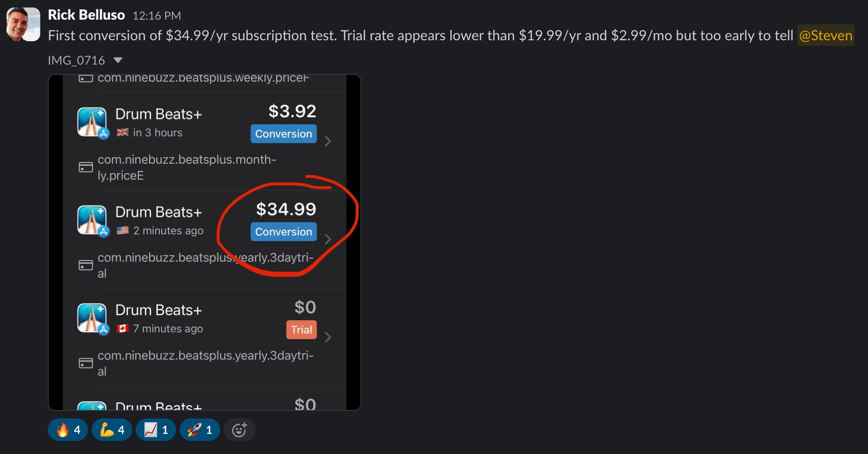
Task: Expand the $34.99 transaction chevron
Action: [328, 239]
